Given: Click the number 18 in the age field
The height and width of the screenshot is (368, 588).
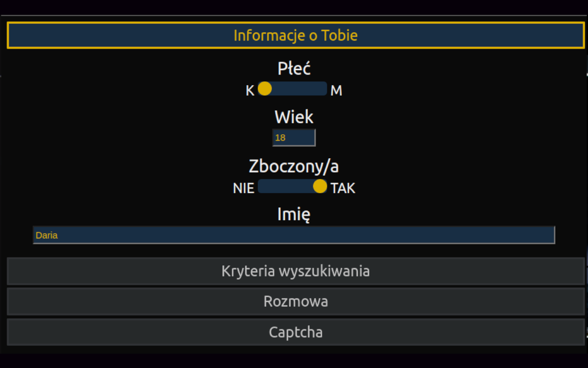Looking at the screenshot, I should pyautogui.click(x=280, y=138).
